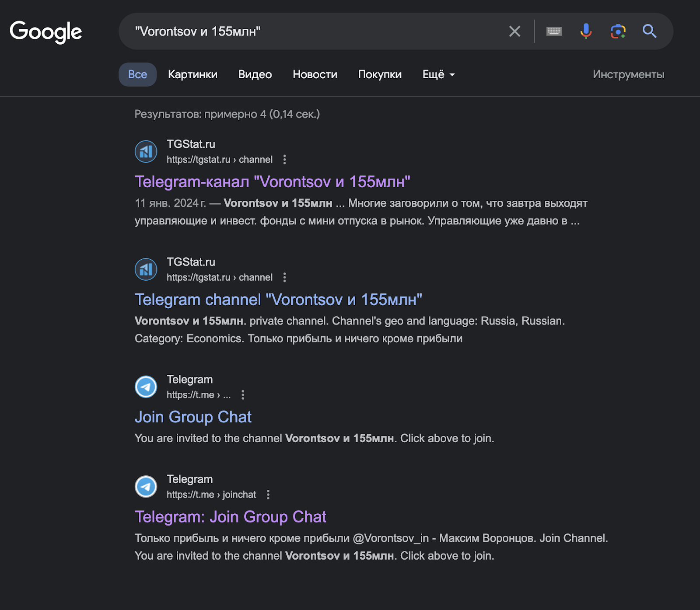Start voice search with microphone icon
This screenshot has width=700, height=610.
pos(586,31)
